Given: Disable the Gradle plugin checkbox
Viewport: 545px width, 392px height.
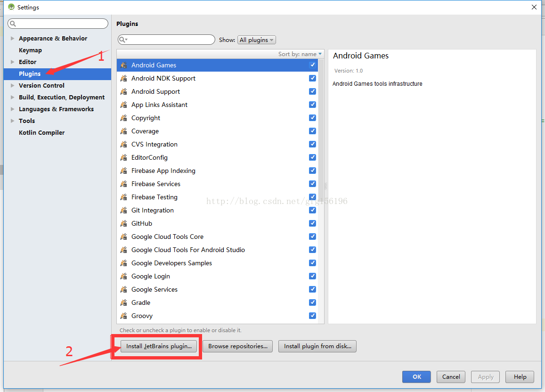Looking at the screenshot, I should (312, 302).
